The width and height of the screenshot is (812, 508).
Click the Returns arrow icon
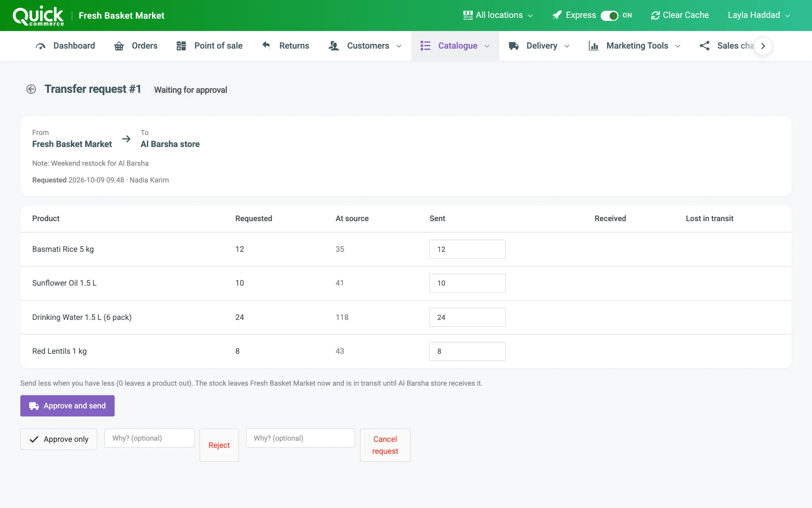(266, 45)
